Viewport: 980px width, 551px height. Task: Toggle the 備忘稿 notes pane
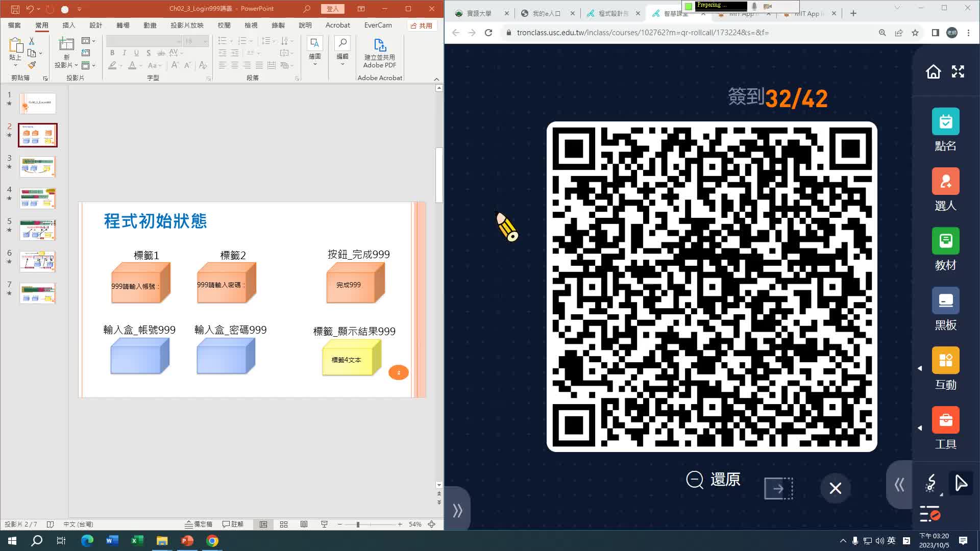tap(199, 524)
